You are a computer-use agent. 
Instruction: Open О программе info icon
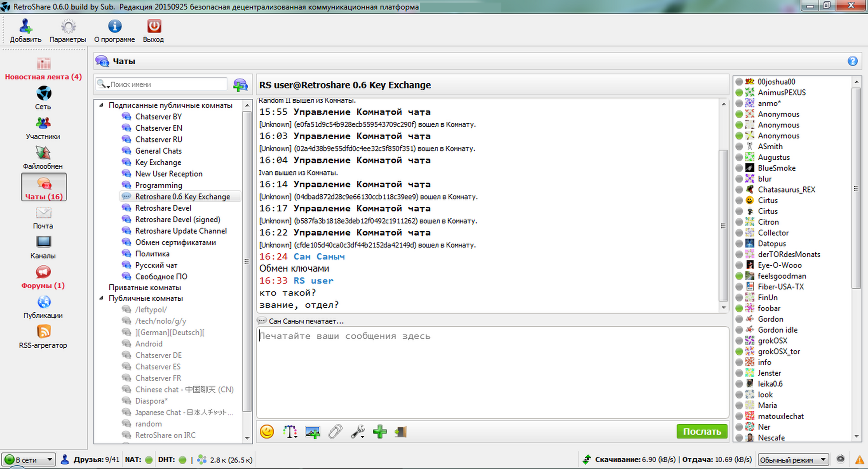pyautogui.click(x=114, y=27)
